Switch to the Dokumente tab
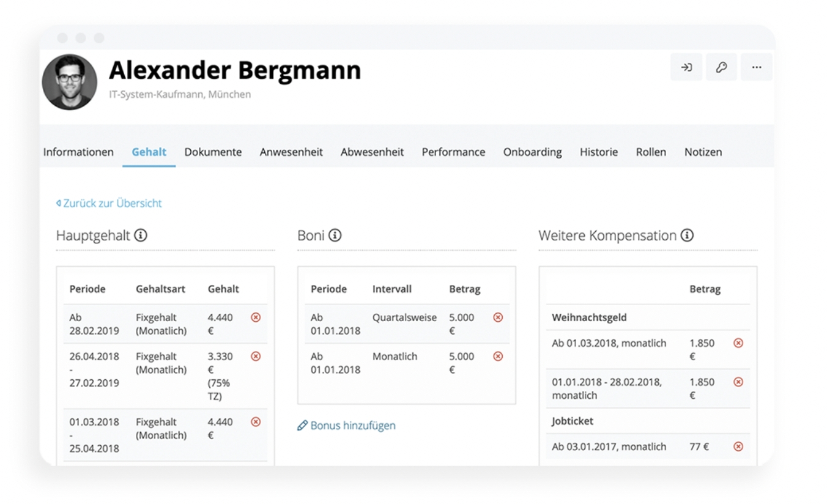Screen dimensions: 827x504 [x=213, y=152]
